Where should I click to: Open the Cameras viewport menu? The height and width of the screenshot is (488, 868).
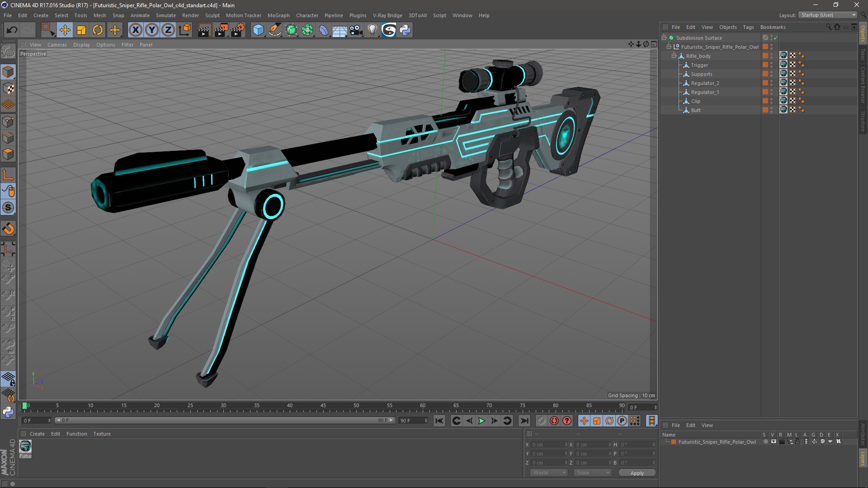(57, 45)
